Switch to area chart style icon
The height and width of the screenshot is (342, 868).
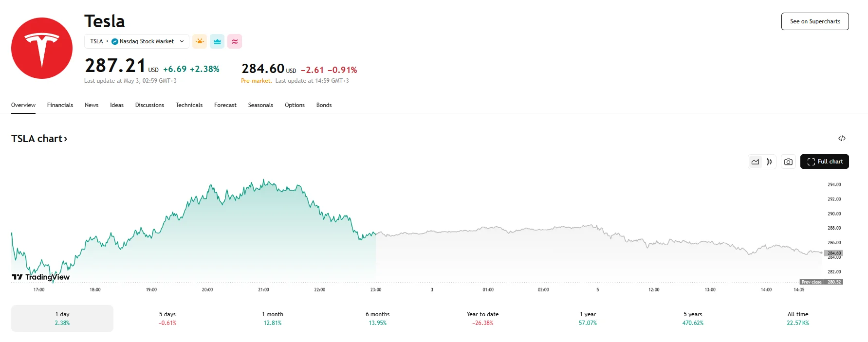(x=755, y=162)
